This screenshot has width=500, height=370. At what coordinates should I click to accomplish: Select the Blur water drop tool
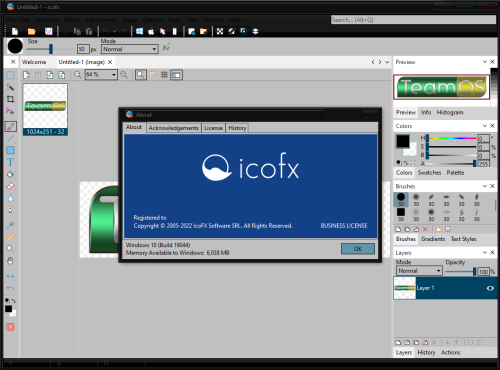tap(10, 198)
